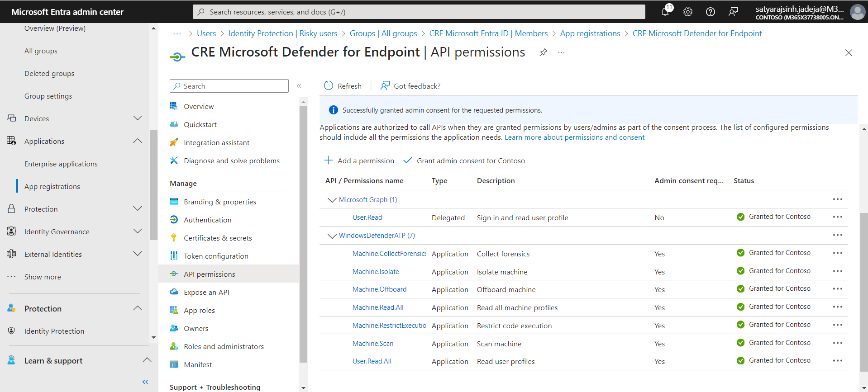
Task: Open Identity Protection in sidebar
Action: [x=54, y=331]
